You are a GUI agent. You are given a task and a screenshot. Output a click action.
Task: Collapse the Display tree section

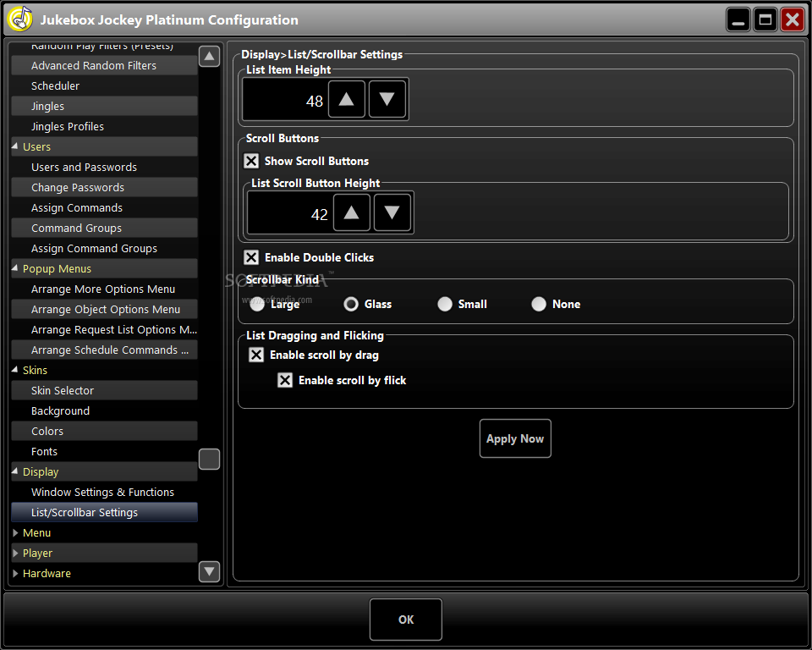tap(15, 471)
